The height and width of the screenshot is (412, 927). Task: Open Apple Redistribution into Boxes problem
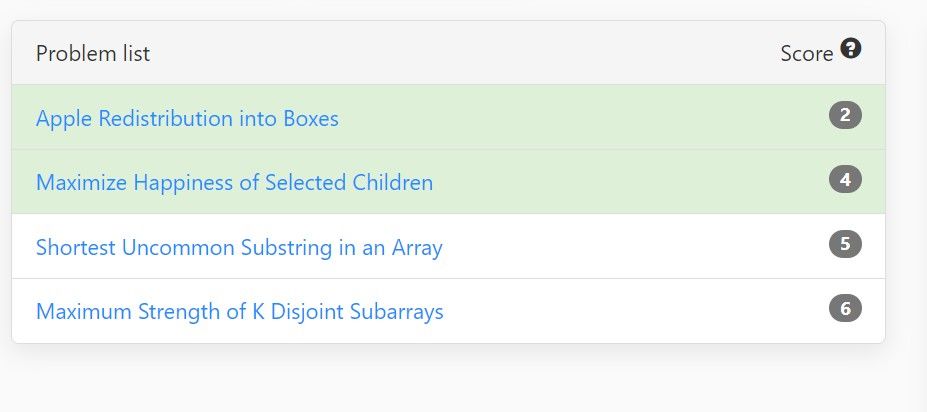coord(187,118)
